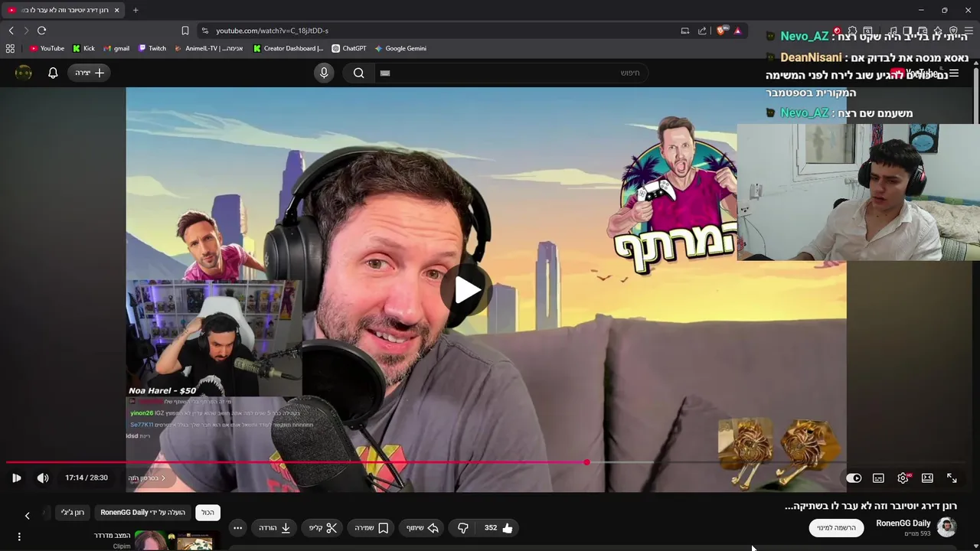Open the Creator Dashboard bookmark
The width and height of the screenshot is (980, 551).
(288, 48)
